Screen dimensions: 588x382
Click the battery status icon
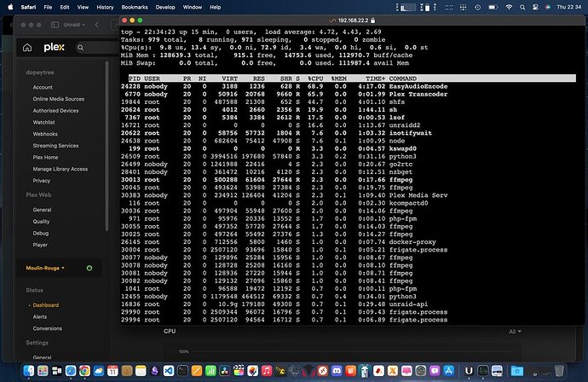pyautogui.click(x=493, y=7)
